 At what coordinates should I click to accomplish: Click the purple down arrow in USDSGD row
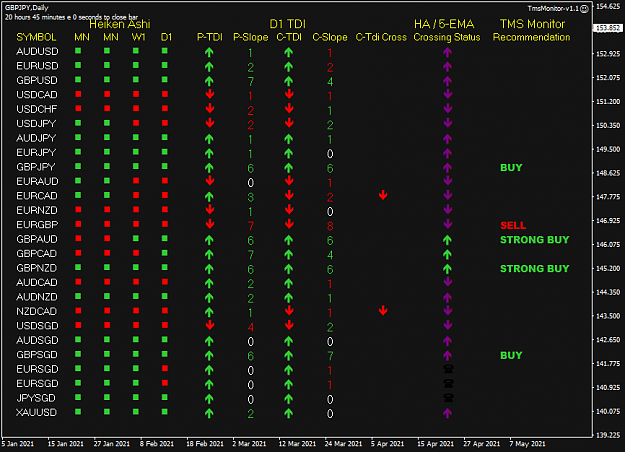[448, 325]
